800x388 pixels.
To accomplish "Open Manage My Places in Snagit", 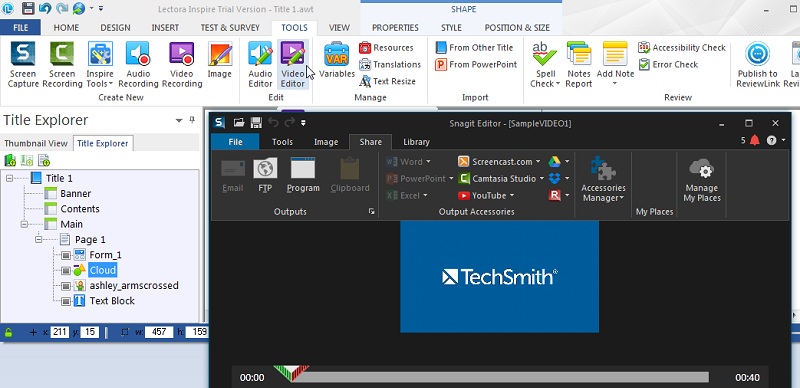I will 702,180.
